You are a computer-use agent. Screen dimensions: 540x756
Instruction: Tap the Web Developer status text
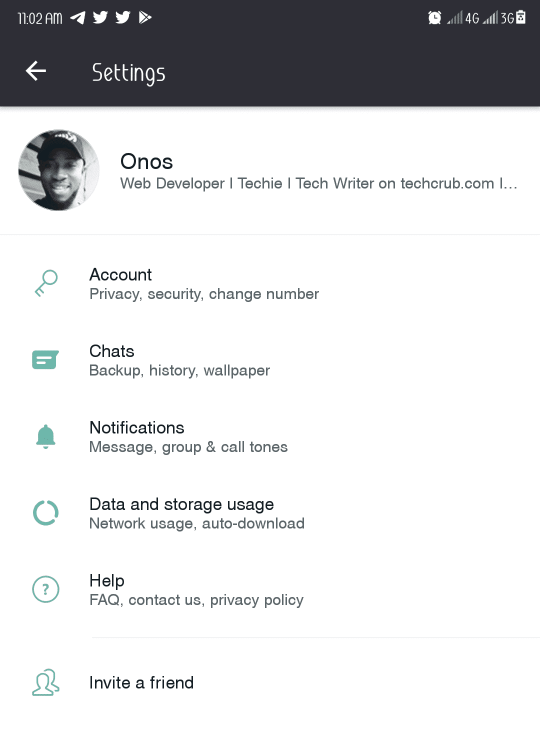pos(318,183)
